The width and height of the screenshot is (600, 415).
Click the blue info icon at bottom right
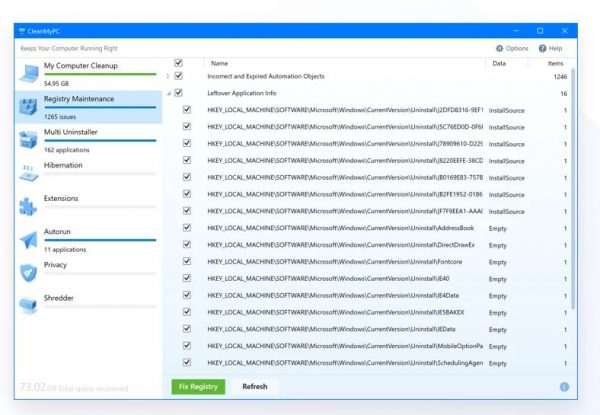564,387
